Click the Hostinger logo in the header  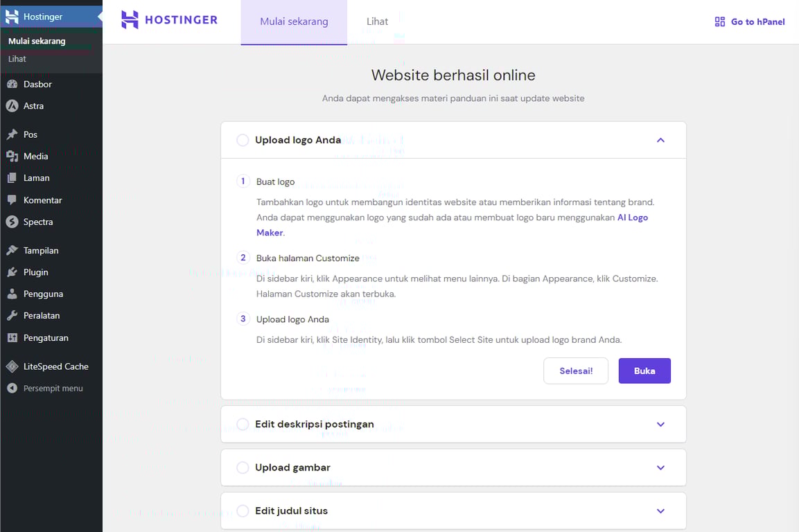tap(168, 19)
